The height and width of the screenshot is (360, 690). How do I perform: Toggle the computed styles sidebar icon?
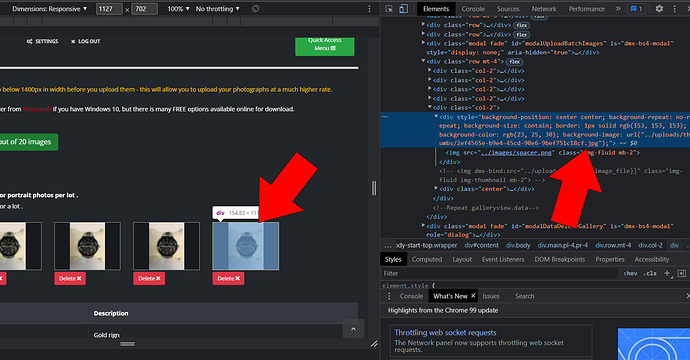[x=682, y=273]
